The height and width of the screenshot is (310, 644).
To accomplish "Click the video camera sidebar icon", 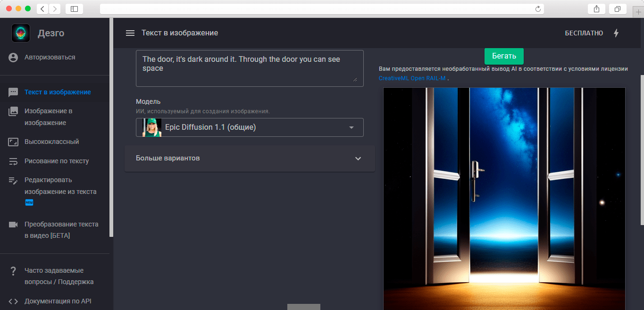I will (x=13, y=224).
